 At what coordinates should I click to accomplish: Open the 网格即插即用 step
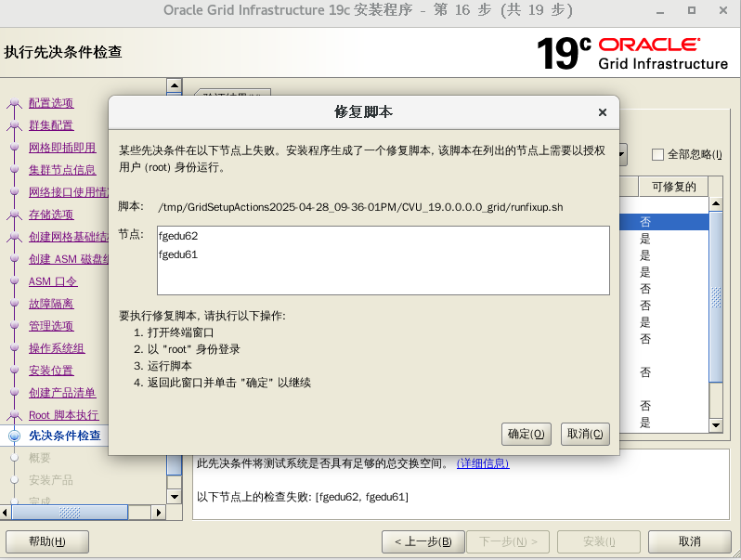pyautogui.click(x=62, y=148)
